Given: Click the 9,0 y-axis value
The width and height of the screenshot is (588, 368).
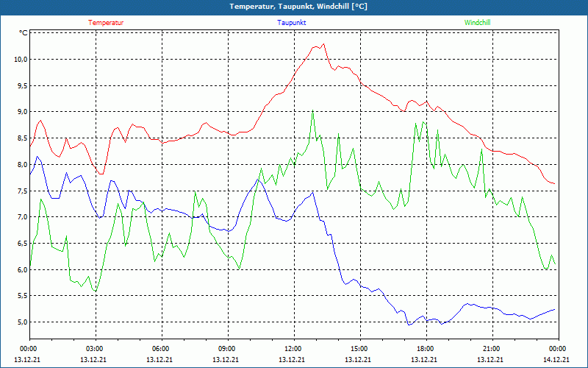Looking at the screenshot, I should pos(22,112).
